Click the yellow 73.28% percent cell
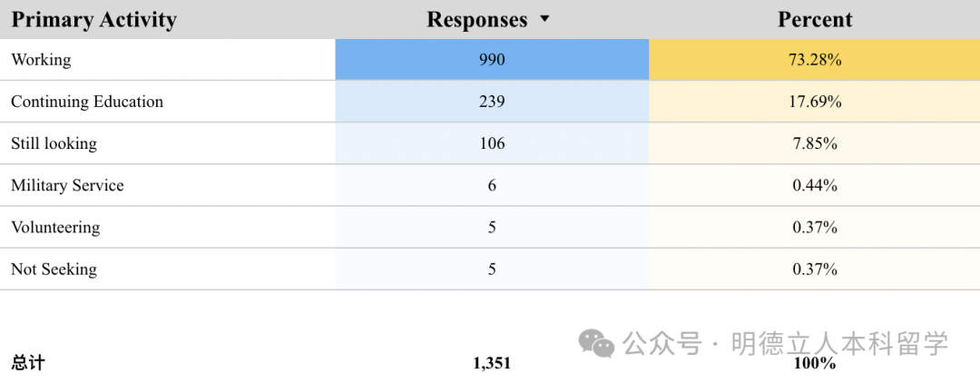 point(815,60)
